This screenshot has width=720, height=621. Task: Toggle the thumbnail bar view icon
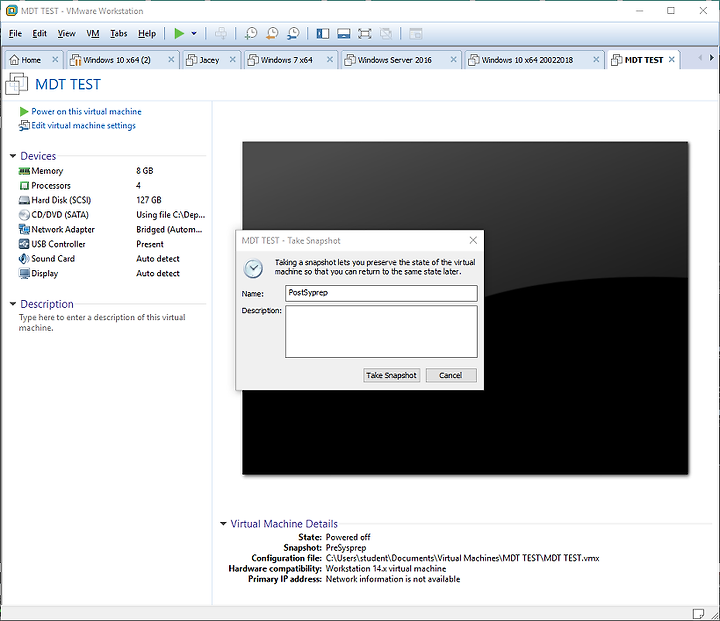pos(343,34)
